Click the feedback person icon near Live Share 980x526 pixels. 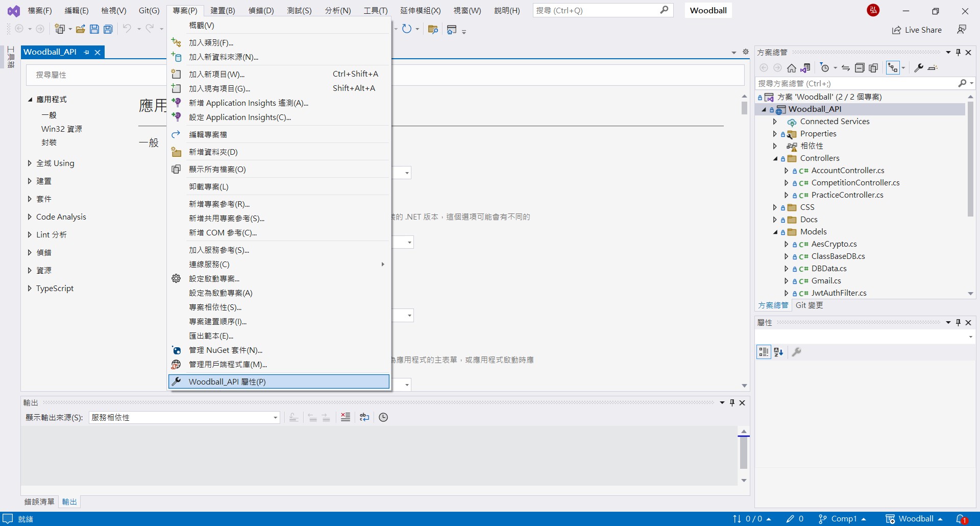click(x=962, y=30)
